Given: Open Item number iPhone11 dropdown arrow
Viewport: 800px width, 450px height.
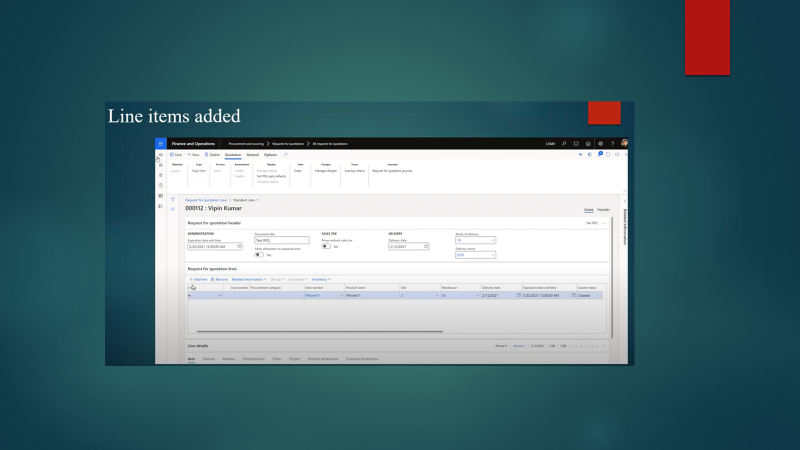Looking at the screenshot, I should point(341,295).
